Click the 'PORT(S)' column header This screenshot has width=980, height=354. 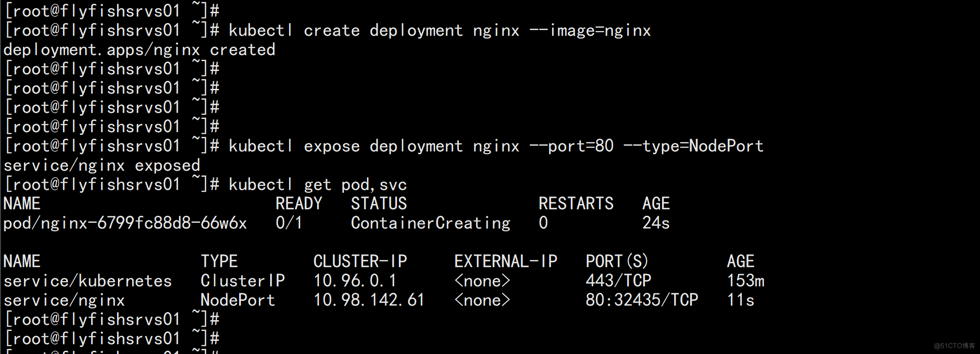point(617,262)
